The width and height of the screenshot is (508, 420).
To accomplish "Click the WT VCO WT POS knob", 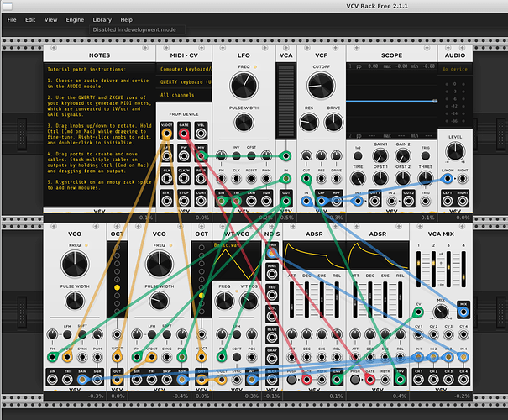I will 249,301.
